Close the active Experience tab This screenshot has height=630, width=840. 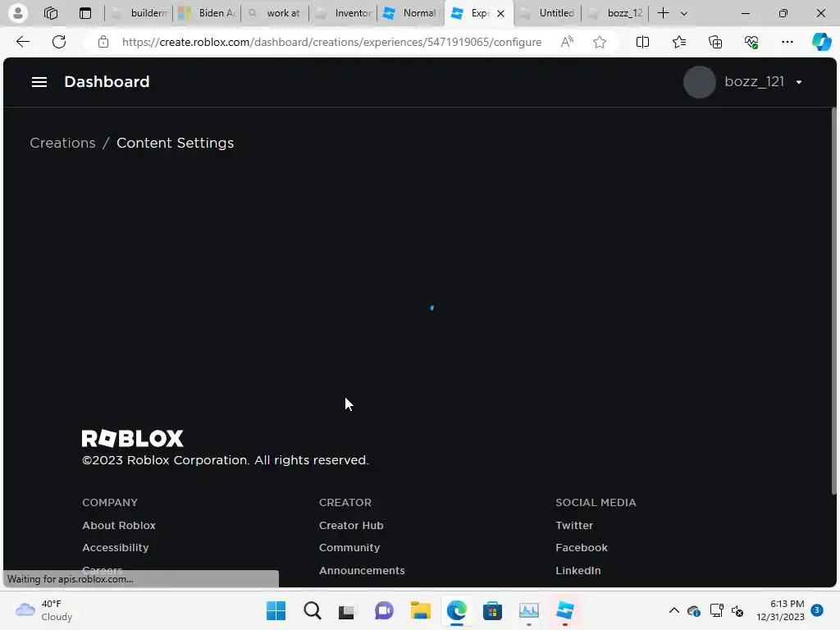coord(501,13)
